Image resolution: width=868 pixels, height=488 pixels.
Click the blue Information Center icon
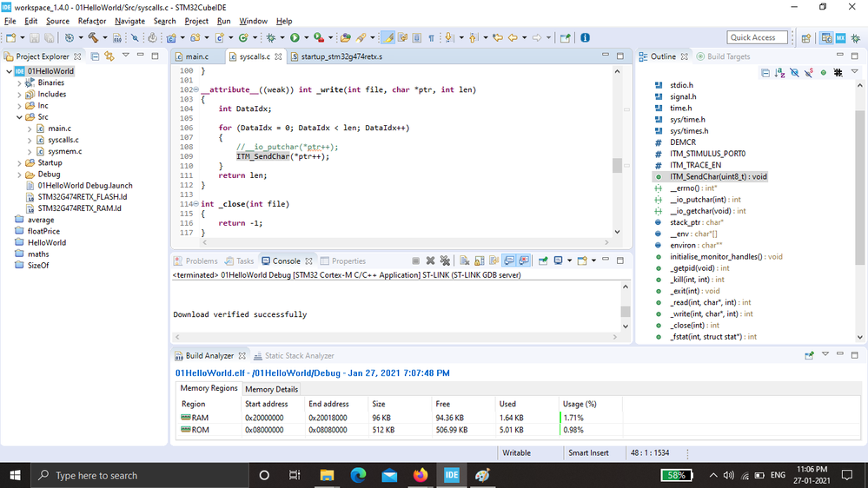click(585, 37)
